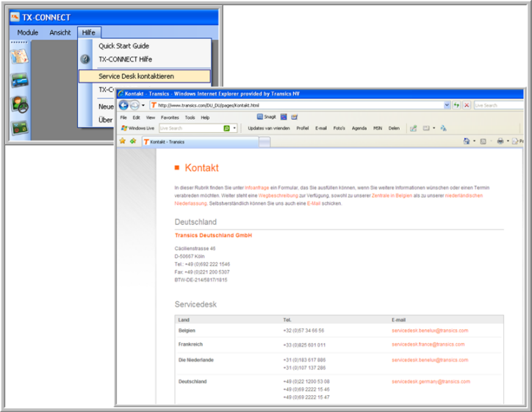Viewport: 532px width, 412px height.
Task: Click the Favorites Center star icon
Action: click(123, 141)
